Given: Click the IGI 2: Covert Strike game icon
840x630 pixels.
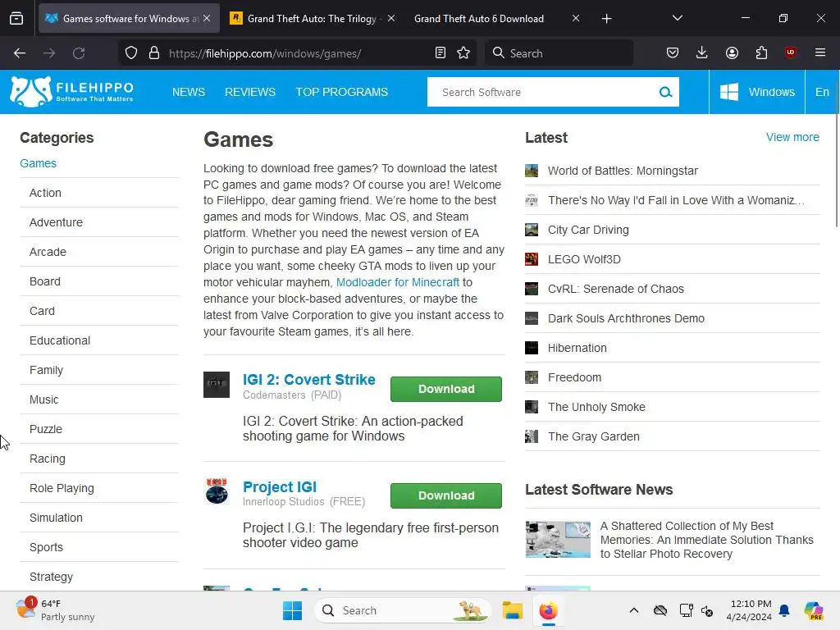Looking at the screenshot, I should pos(217,385).
